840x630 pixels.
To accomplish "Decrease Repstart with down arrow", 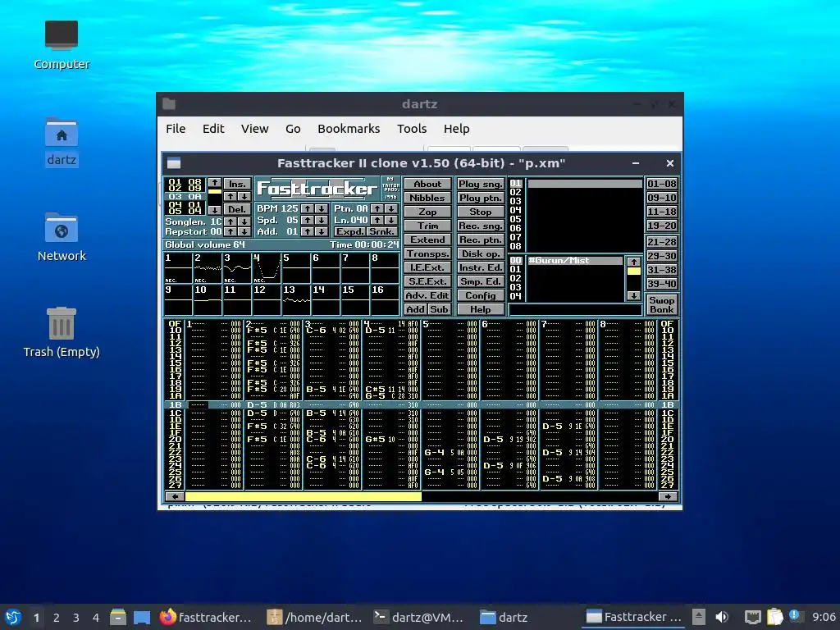I will 244,232.
